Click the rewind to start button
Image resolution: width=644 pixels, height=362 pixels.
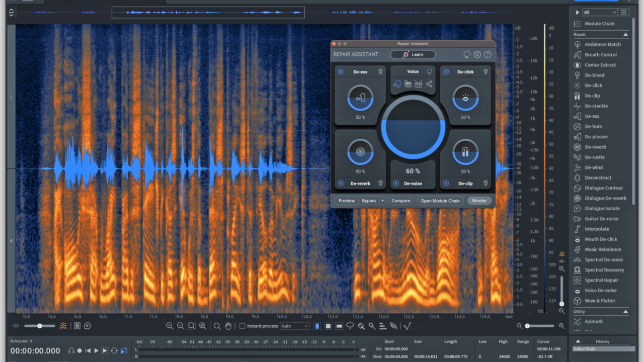click(x=88, y=350)
